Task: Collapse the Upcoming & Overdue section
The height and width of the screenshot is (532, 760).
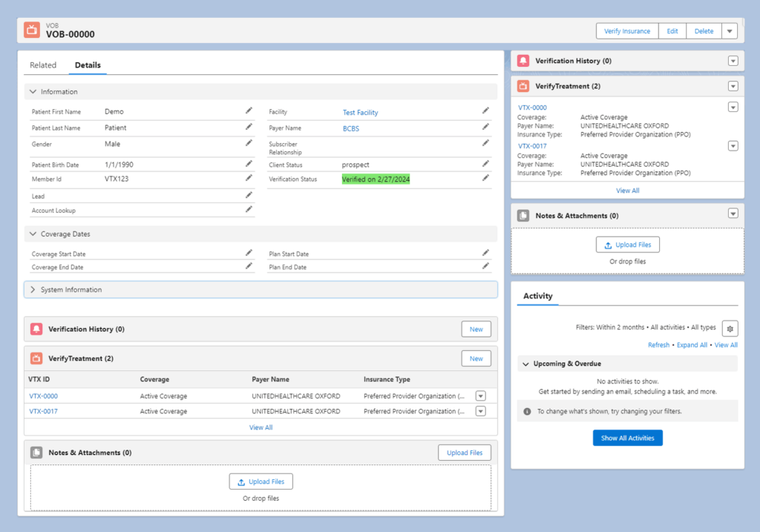Action: click(525, 364)
